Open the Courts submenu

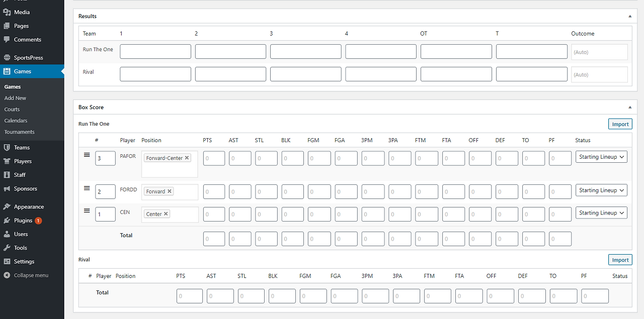[x=12, y=110]
